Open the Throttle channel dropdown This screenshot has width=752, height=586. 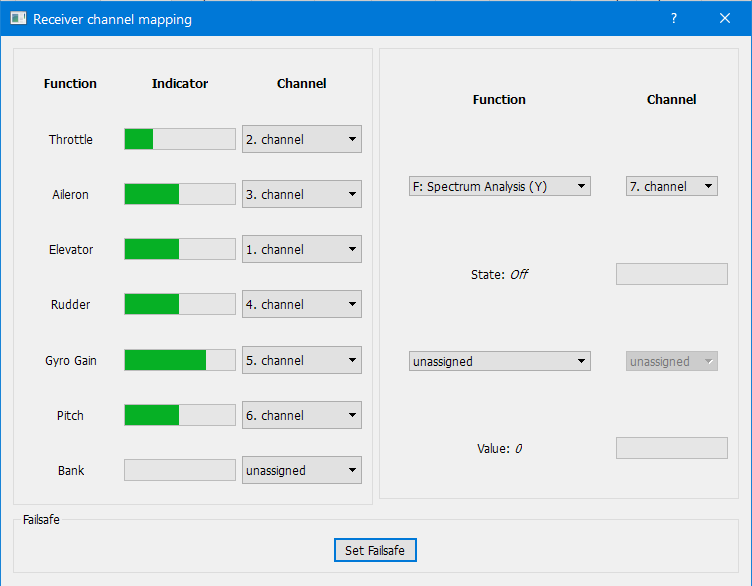point(301,139)
